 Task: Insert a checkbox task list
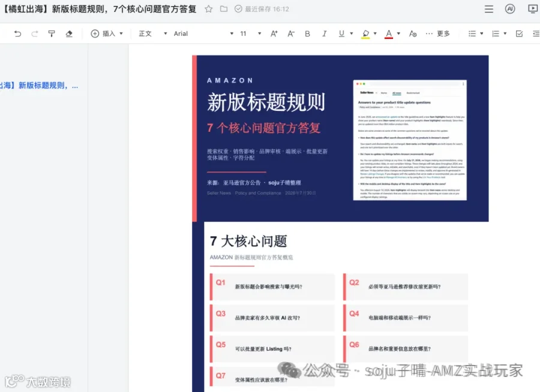pos(520,34)
